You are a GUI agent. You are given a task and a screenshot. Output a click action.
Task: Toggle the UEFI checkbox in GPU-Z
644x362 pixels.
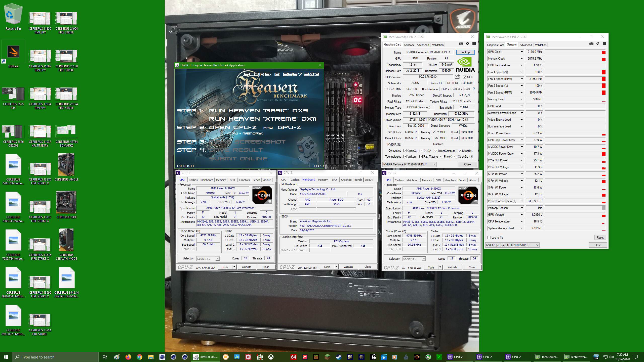click(x=464, y=77)
